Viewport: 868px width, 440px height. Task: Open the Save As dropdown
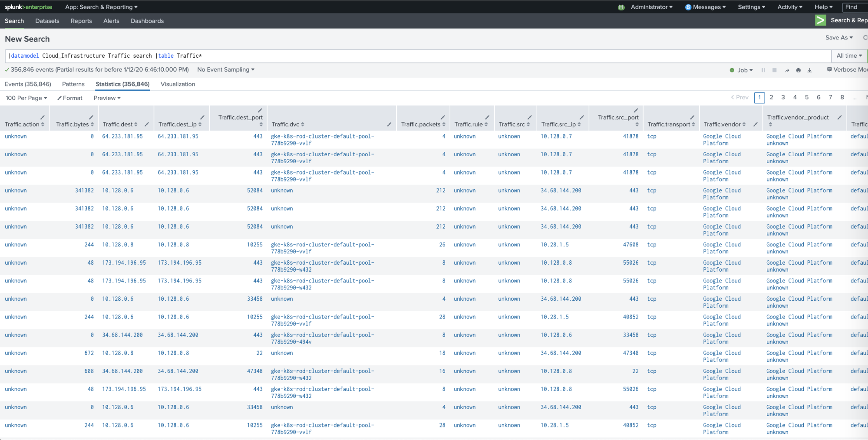pyautogui.click(x=839, y=38)
